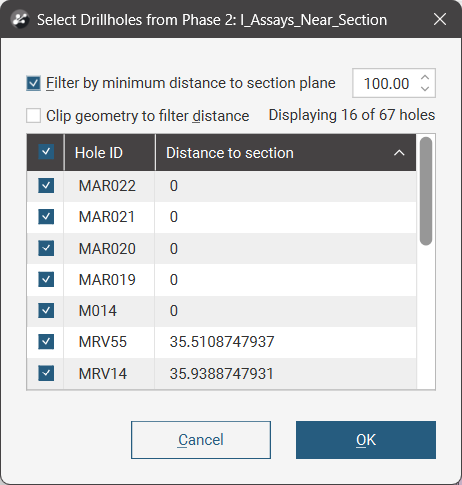This screenshot has width=462, height=485.
Task: Increase filter distance with up arrow
Action: pos(425,77)
